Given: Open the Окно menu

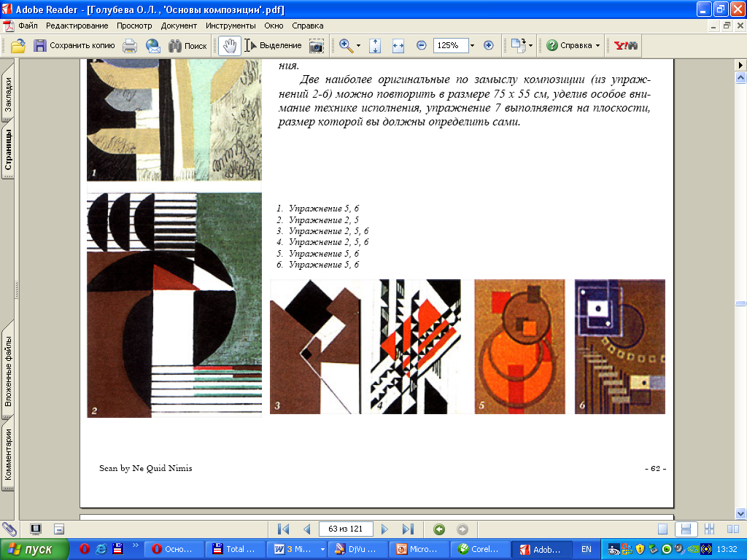Looking at the screenshot, I should click(274, 26).
